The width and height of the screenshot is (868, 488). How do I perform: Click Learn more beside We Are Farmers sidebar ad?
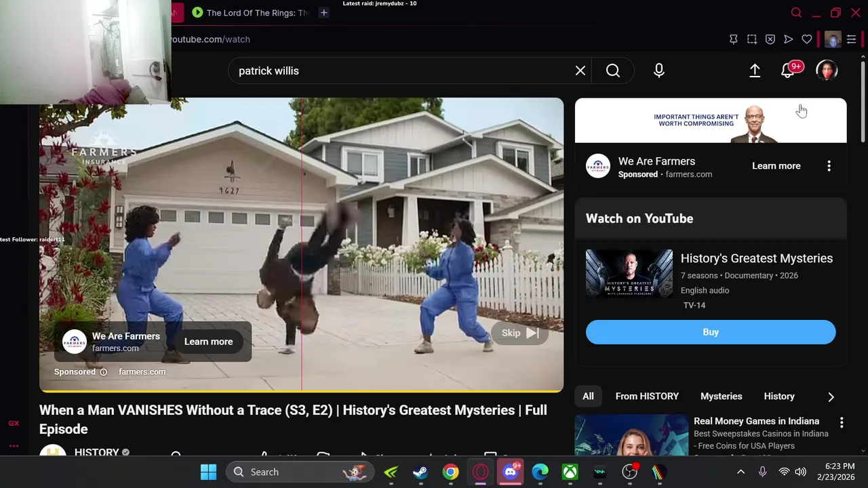click(x=776, y=166)
